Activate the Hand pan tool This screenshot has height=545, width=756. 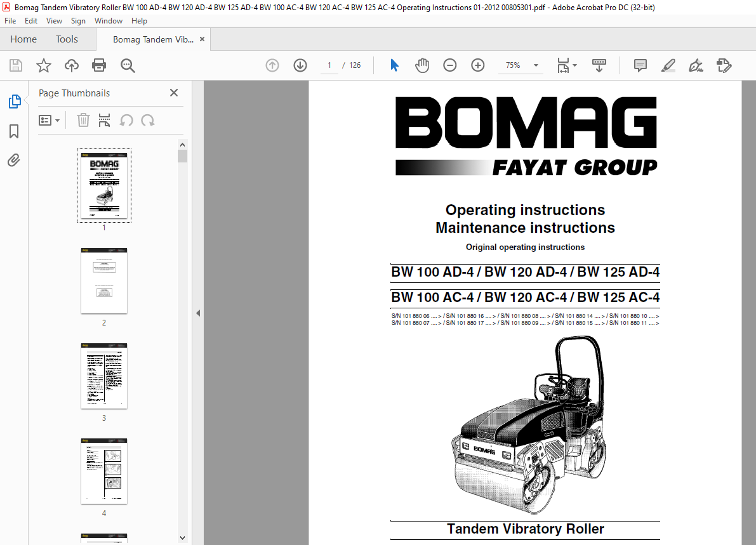pos(422,65)
